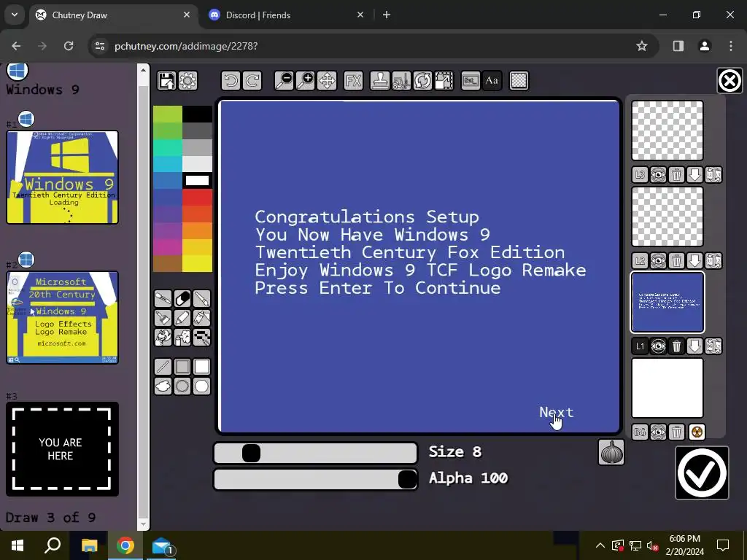Image resolution: width=747 pixels, height=560 pixels.
Task: Switch to the Discord | Friends tab
Action: click(287, 15)
